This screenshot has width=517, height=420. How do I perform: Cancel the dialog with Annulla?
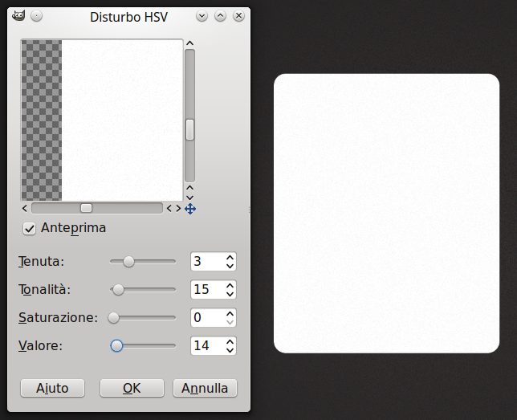point(205,388)
